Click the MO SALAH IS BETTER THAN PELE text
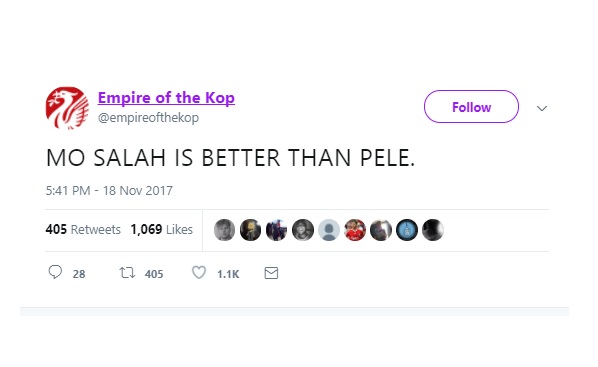 tap(230, 158)
